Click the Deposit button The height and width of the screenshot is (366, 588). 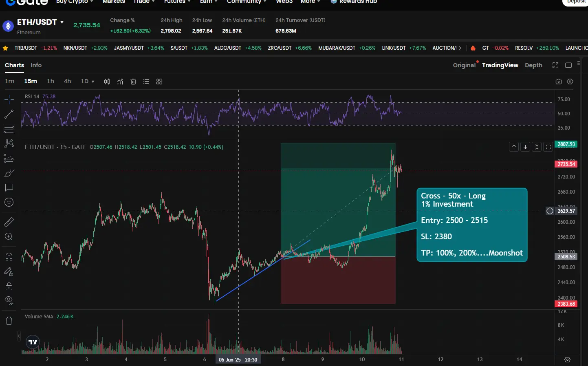click(575, 2)
